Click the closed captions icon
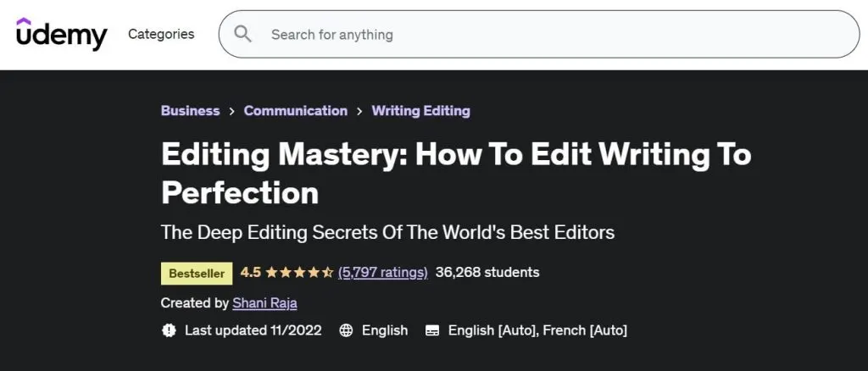 432,330
